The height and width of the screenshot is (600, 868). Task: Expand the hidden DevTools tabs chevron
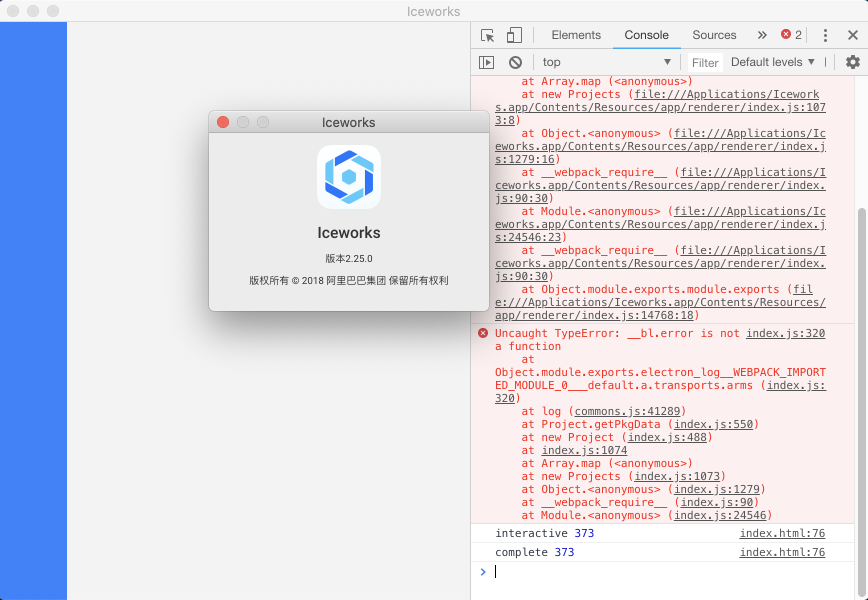click(762, 35)
